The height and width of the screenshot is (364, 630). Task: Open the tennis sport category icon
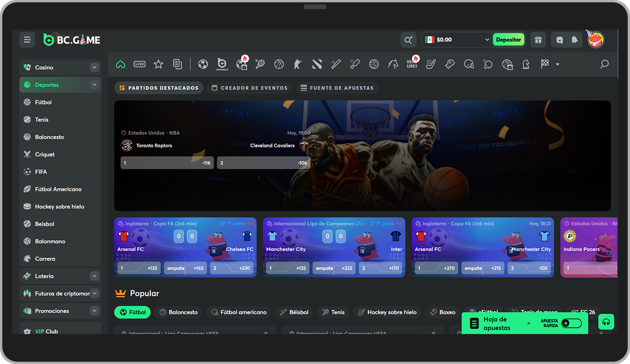260,64
